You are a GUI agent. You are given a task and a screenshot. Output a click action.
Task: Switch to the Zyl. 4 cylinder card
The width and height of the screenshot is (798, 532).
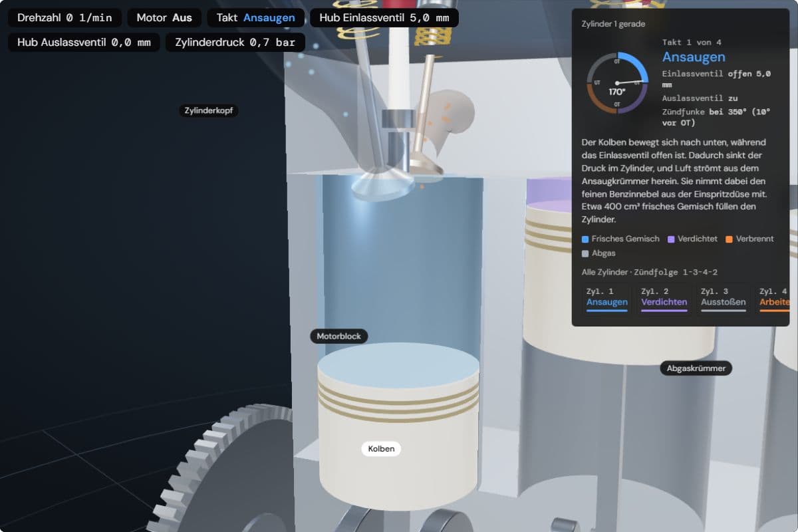coord(771,299)
